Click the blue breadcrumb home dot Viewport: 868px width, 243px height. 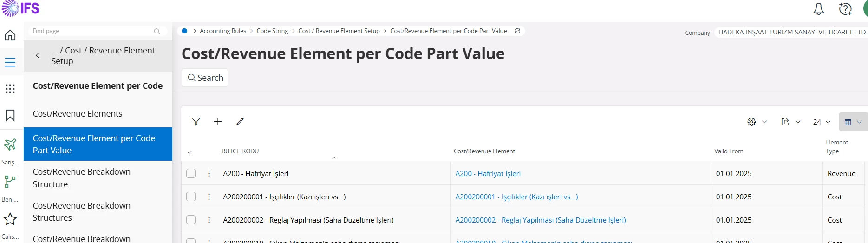[x=184, y=31]
